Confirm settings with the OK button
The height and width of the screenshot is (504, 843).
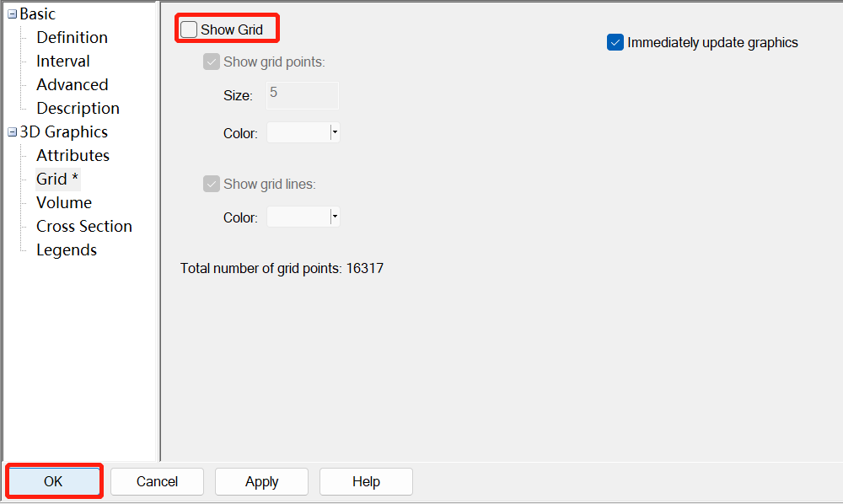(53, 481)
